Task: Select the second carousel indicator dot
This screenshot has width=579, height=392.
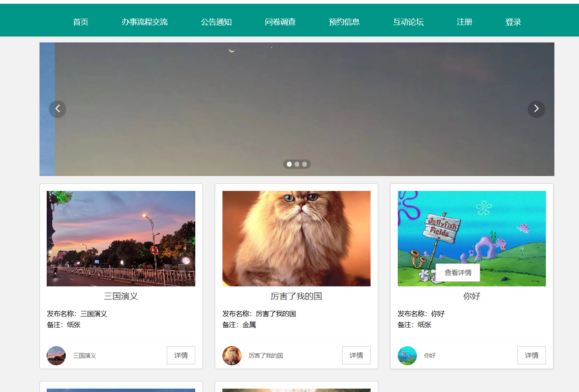Action: (297, 164)
